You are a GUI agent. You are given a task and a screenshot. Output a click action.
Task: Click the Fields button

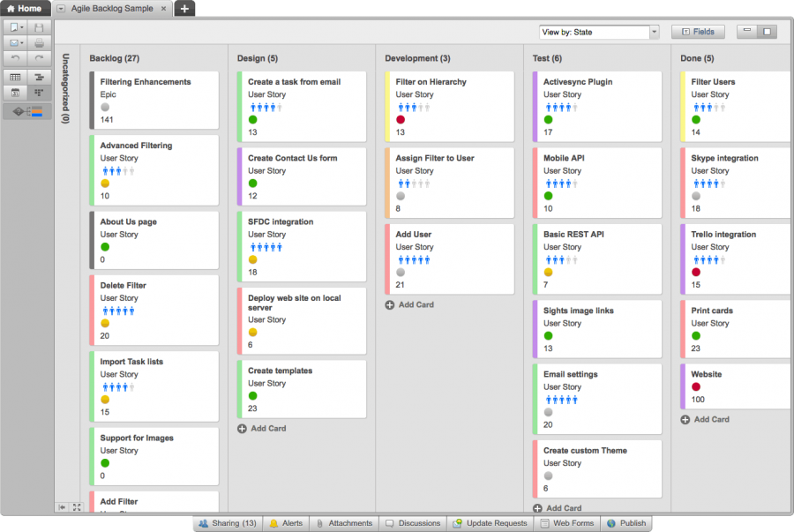tap(698, 31)
